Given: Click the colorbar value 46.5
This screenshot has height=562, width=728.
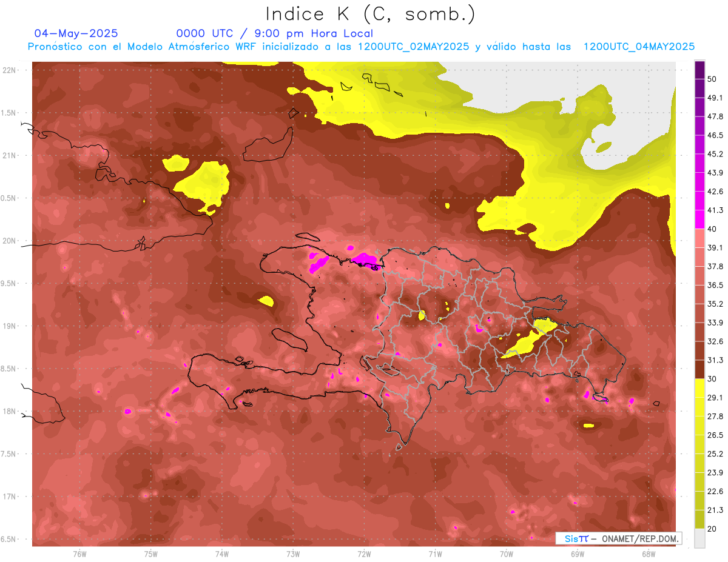Looking at the screenshot, I should tap(715, 135).
